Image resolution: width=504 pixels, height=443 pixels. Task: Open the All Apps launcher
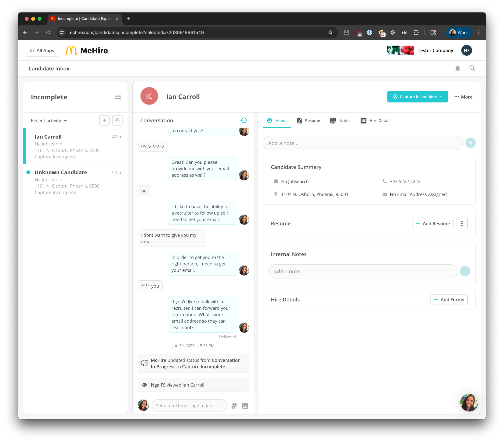(x=42, y=51)
